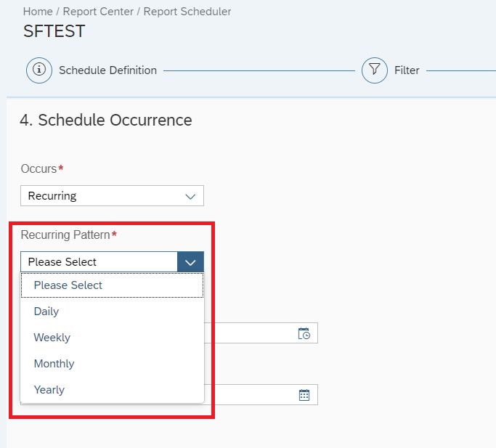The image size is (496, 448).
Task: Pick Yearly recurring pattern option
Action: click(x=112, y=390)
